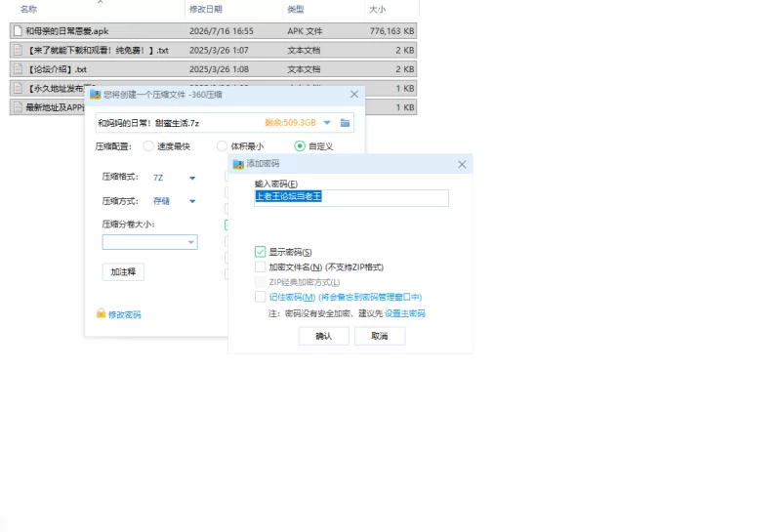Sort the files by the 大小 column header
This screenshot has width=781, height=532.
click(x=377, y=9)
